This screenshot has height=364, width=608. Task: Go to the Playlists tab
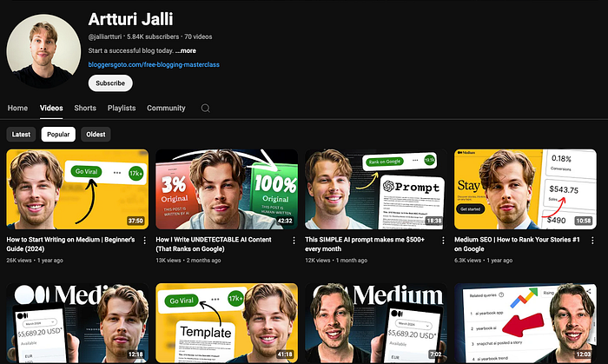click(x=122, y=108)
